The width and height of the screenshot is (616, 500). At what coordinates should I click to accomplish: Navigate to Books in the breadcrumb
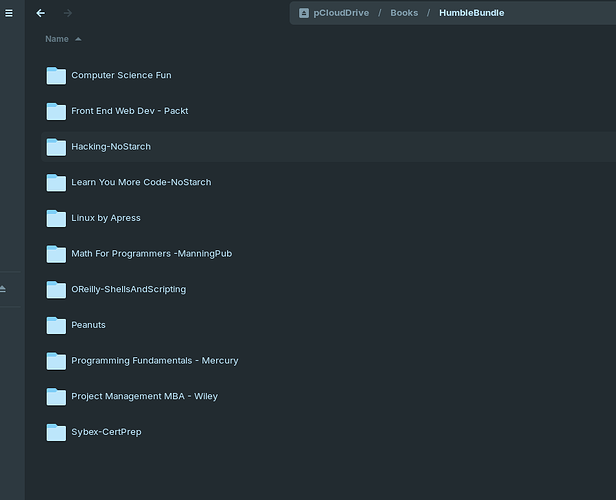(404, 13)
